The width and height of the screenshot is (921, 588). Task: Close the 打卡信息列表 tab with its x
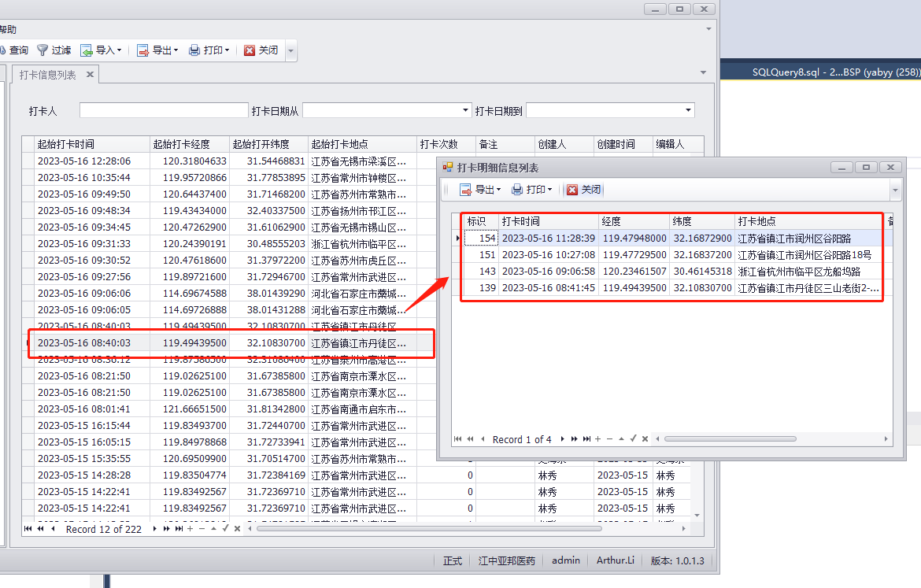point(91,75)
